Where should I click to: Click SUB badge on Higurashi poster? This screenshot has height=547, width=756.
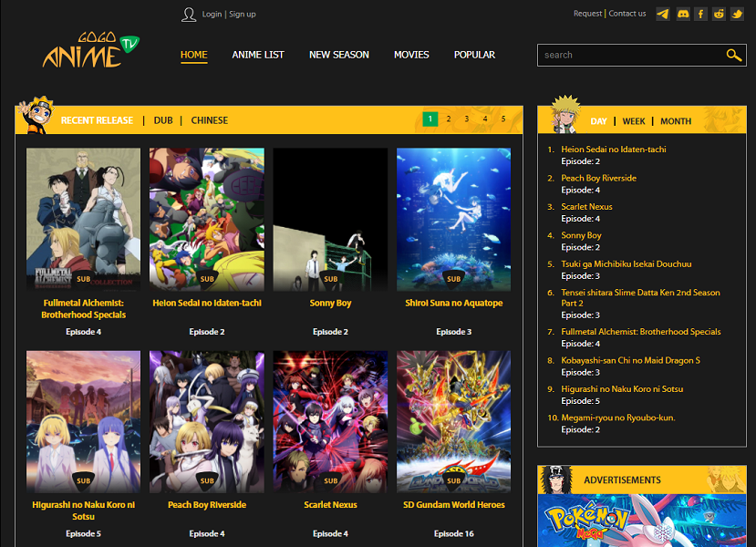(x=83, y=481)
